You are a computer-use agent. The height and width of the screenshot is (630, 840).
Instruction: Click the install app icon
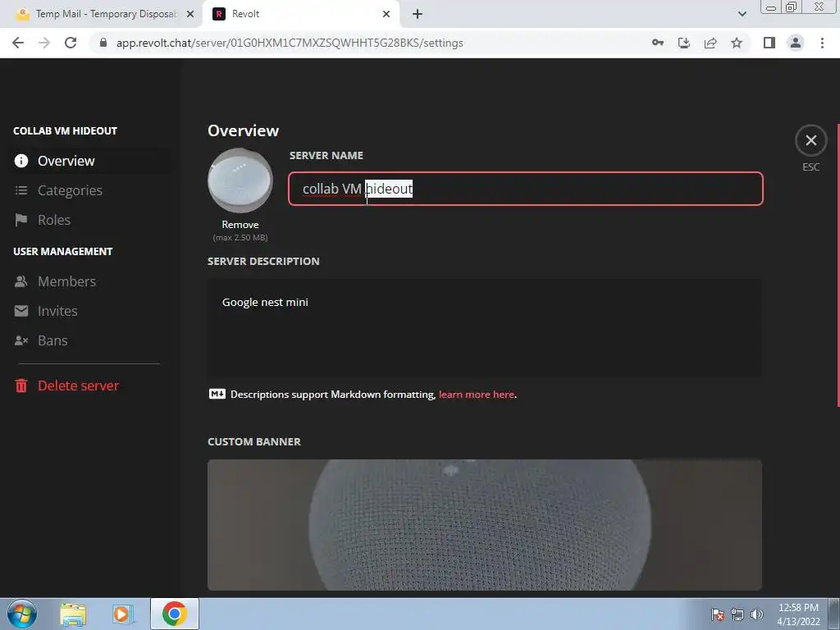click(x=683, y=43)
